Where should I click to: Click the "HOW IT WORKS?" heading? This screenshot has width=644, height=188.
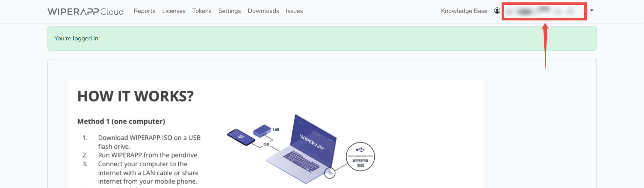tap(135, 96)
